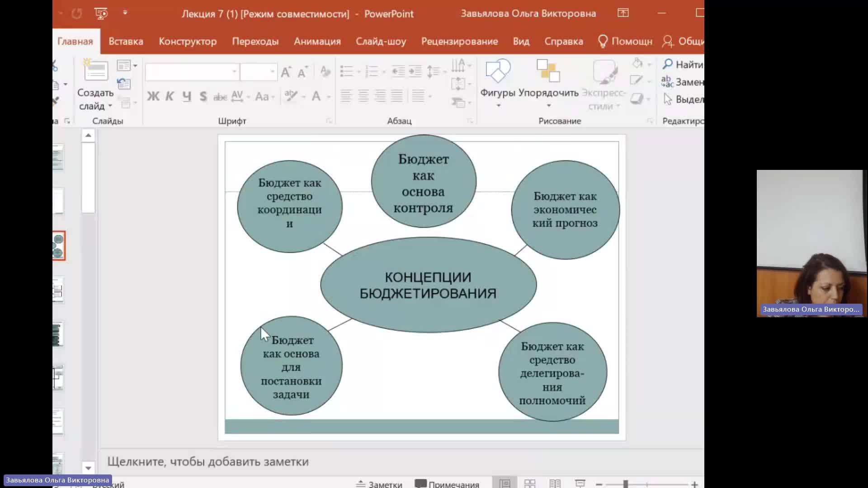Open the Вид tab
The image size is (868, 488).
pyautogui.click(x=521, y=41)
